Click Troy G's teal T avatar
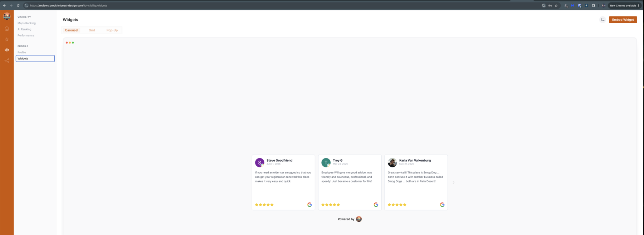The height and width of the screenshot is (235, 644). (x=326, y=162)
